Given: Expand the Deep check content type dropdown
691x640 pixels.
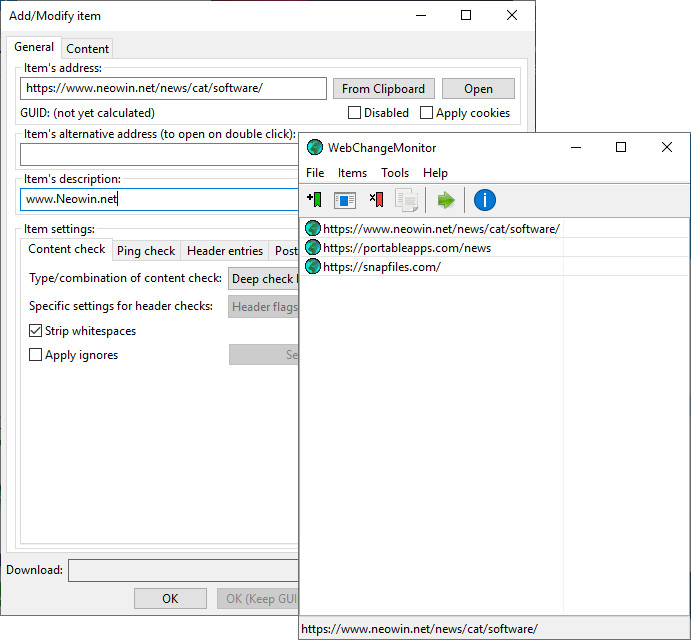Looking at the screenshot, I should pos(263,279).
